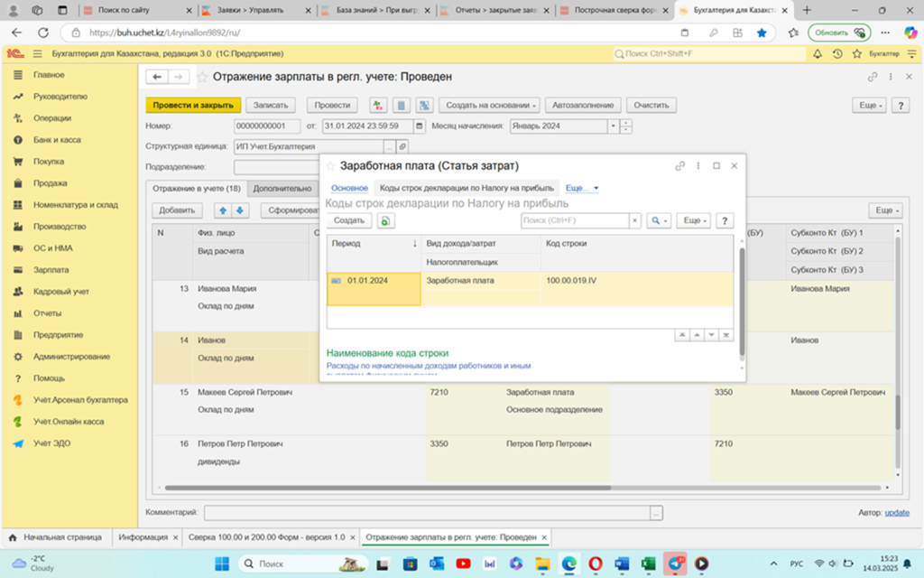Click the copy-create icon next to Создать
Image resolution: width=924 pixels, height=578 pixels.
(x=386, y=220)
